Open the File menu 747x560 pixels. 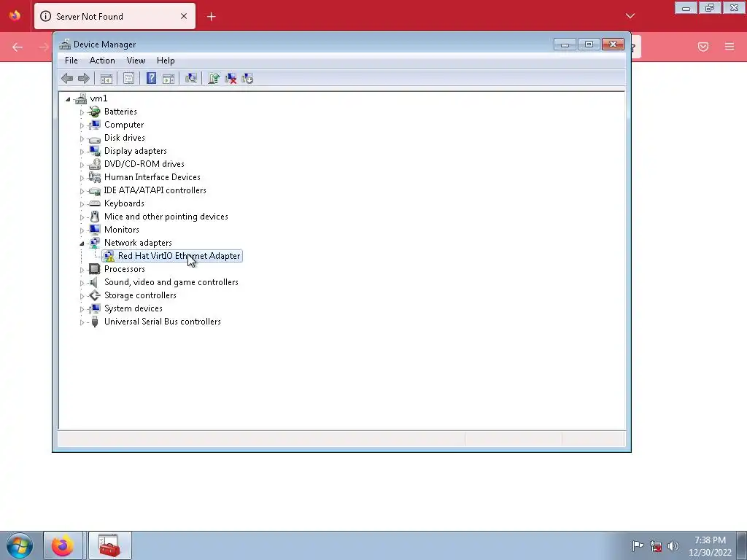71,61
